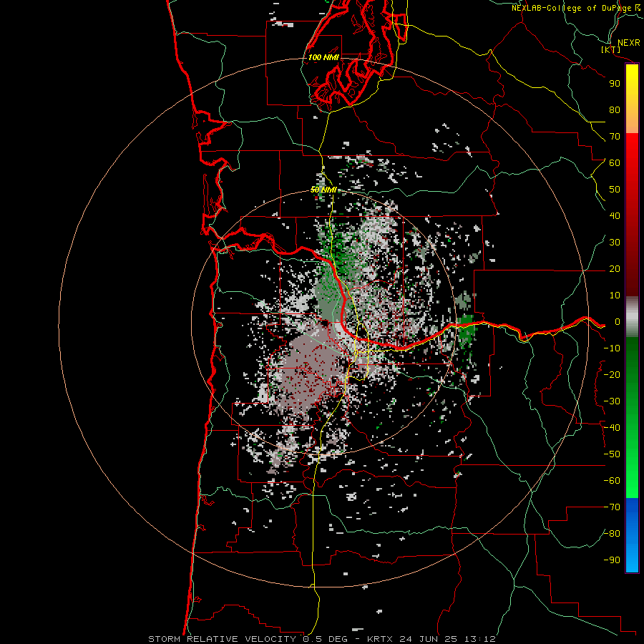Click the "-30" value on the velocity scale
The image size is (644, 644).
point(612,401)
